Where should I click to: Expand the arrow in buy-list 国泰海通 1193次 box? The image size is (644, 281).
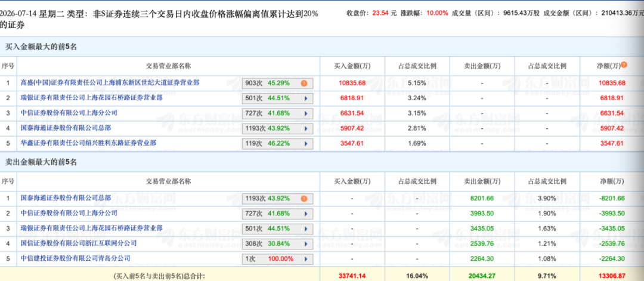[305, 129]
